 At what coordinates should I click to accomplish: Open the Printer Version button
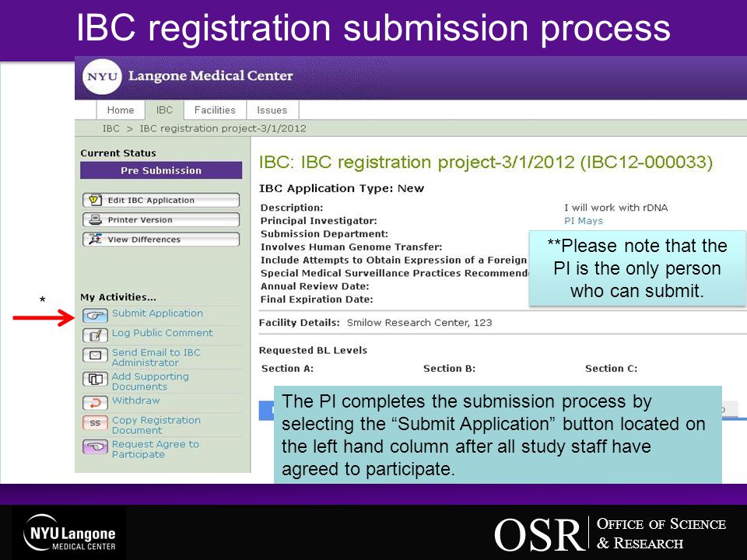pos(161,219)
